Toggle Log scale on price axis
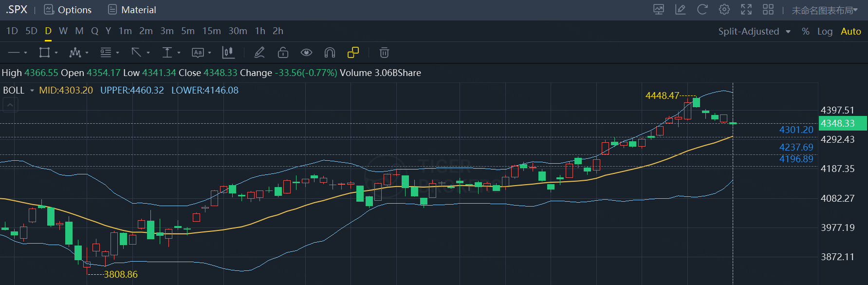Image resolution: width=868 pixels, height=285 pixels. click(x=825, y=31)
